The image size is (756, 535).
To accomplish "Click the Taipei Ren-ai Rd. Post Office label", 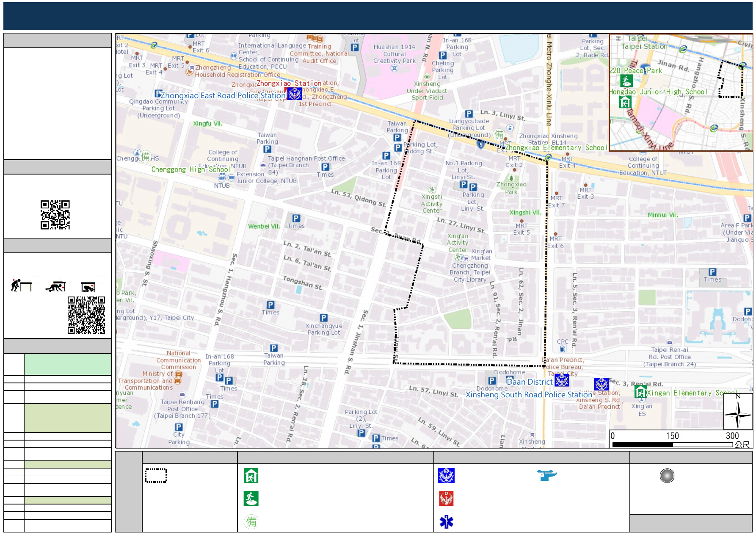I will [670, 357].
